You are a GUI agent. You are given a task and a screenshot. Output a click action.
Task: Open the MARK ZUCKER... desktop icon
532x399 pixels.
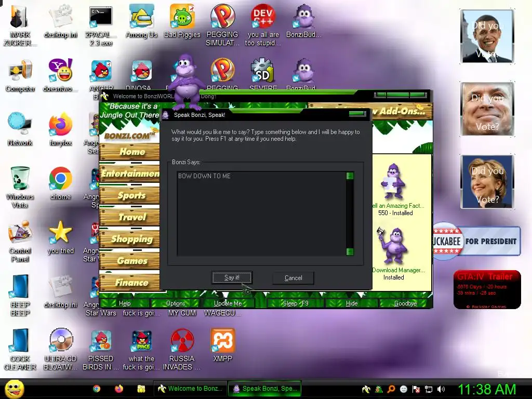tap(19, 25)
